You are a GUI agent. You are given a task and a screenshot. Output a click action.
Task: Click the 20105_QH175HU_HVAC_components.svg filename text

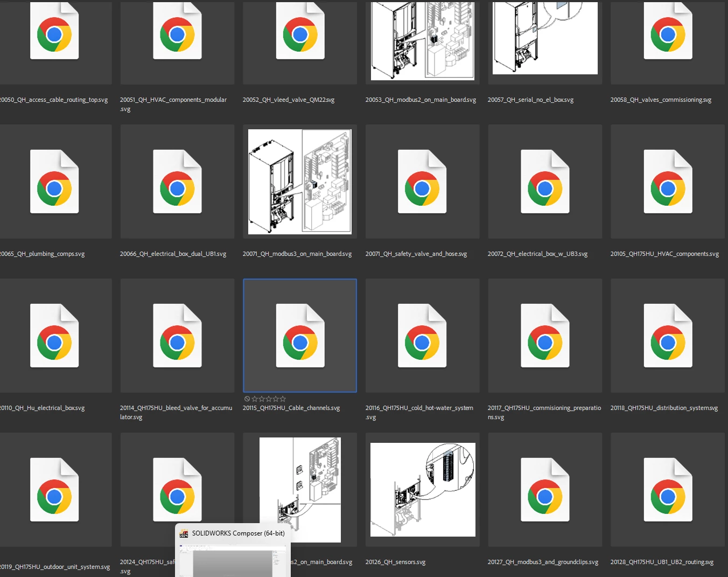click(664, 254)
